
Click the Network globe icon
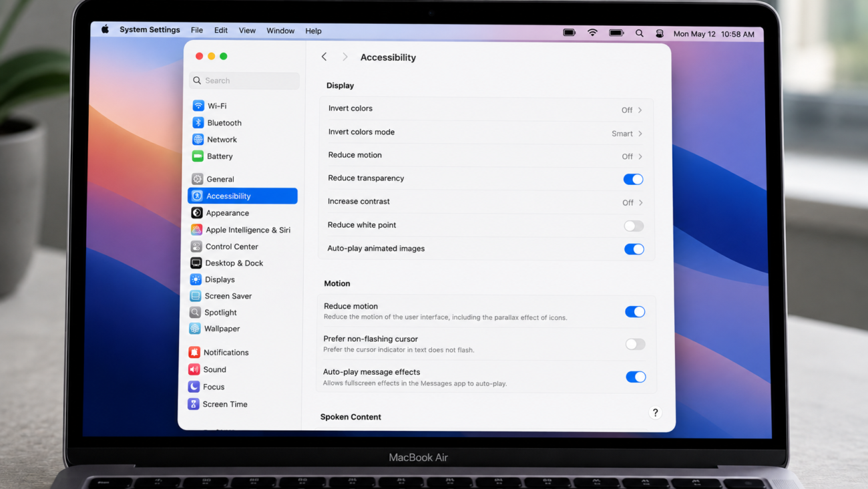(198, 140)
